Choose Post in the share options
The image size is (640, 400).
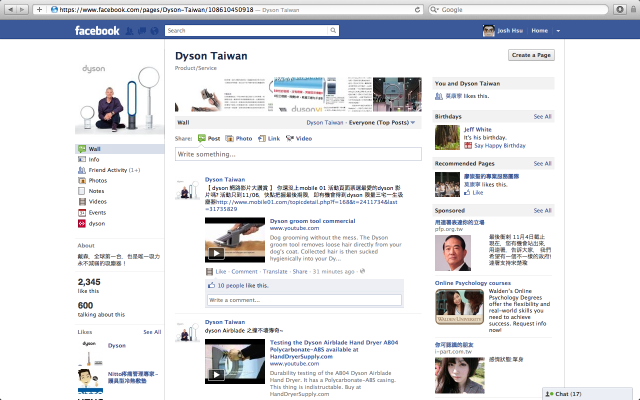coord(209,138)
